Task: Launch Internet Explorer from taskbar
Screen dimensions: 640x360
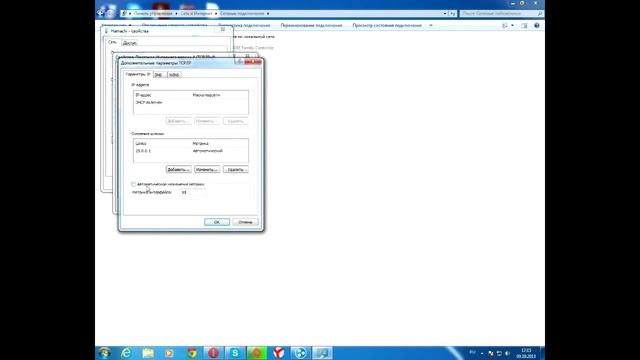Action: click(126, 353)
